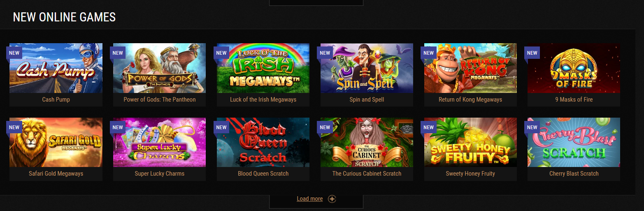This screenshot has width=644, height=211.
Task: Launch the Super Lucky Charms thumbnail
Action: [x=160, y=142]
